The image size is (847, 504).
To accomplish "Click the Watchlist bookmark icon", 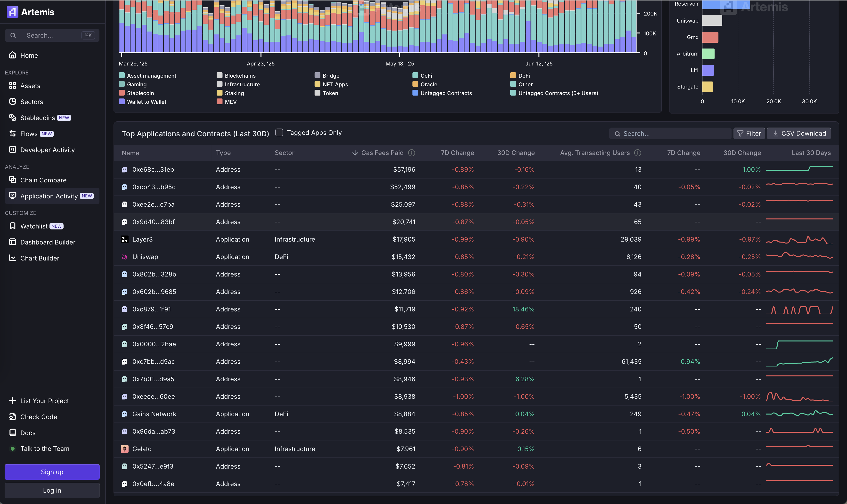I will [x=13, y=226].
